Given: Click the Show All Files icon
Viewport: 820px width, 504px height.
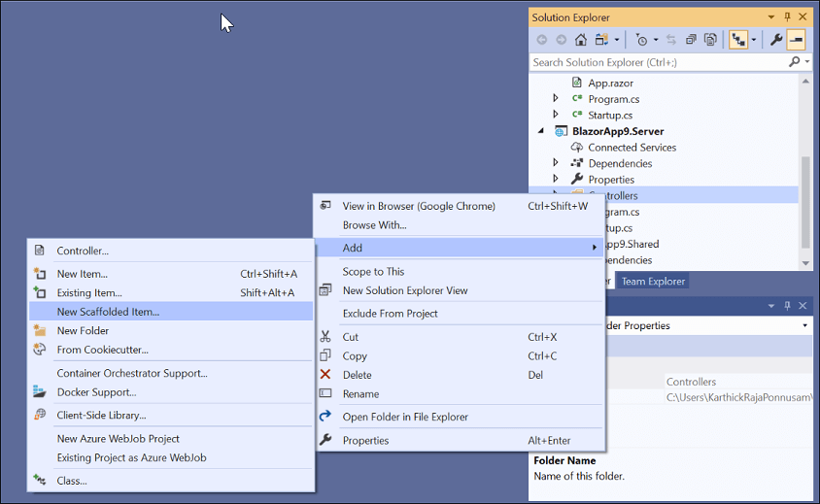Looking at the screenshot, I should pos(711,40).
